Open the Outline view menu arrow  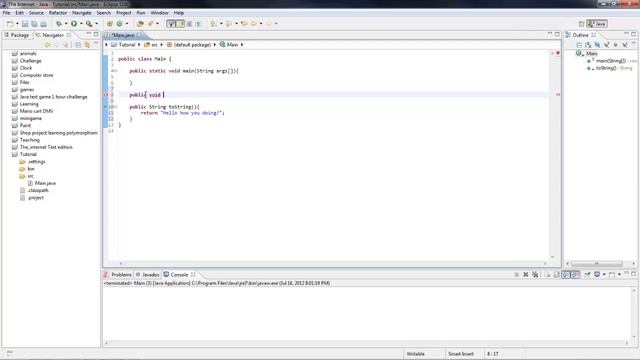click(x=633, y=43)
